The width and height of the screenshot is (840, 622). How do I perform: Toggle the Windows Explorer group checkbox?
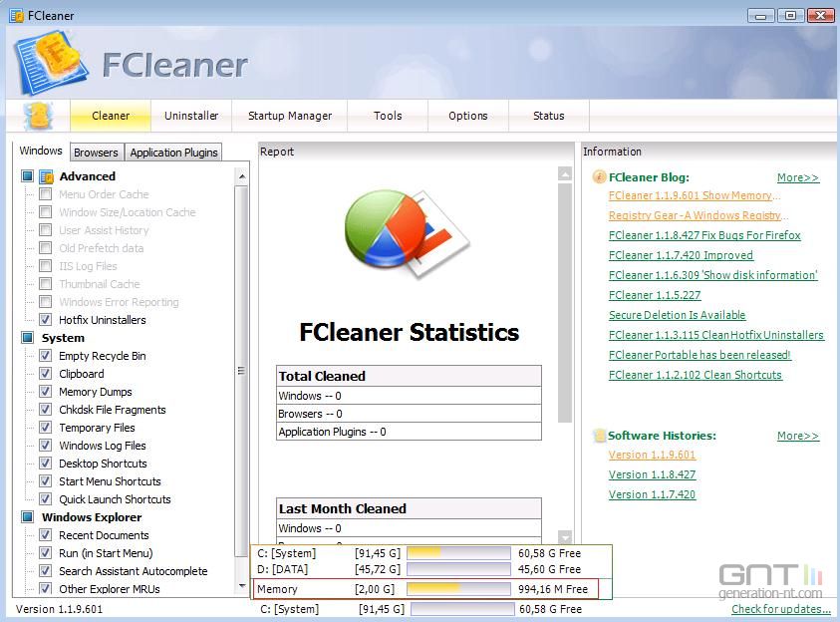[27, 517]
